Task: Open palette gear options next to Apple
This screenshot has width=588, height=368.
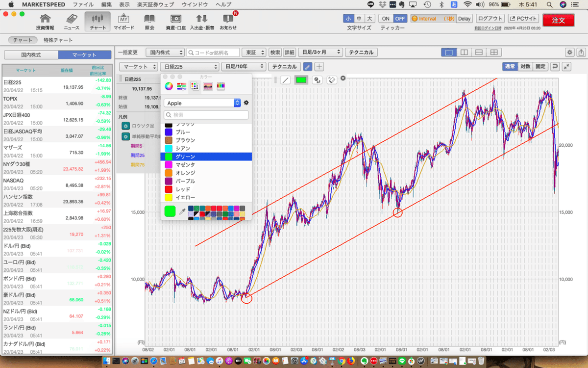Action: (x=246, y=103)
